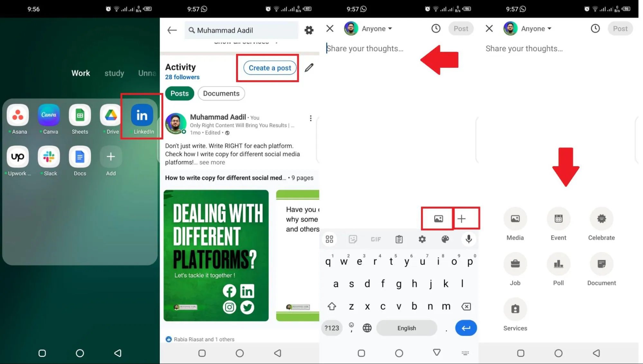Image resolution: width=643 pixels, height=364 pixels.
Task: Tap the LinkedIn app icon
Action: [x=142, y=115]
